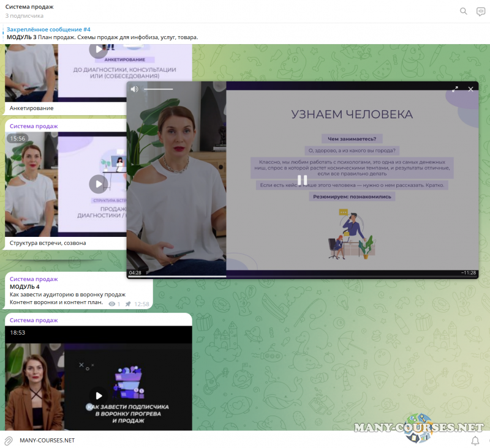Pause the playing video
This screenshot has width=490, height=448.
click(303, 180)
